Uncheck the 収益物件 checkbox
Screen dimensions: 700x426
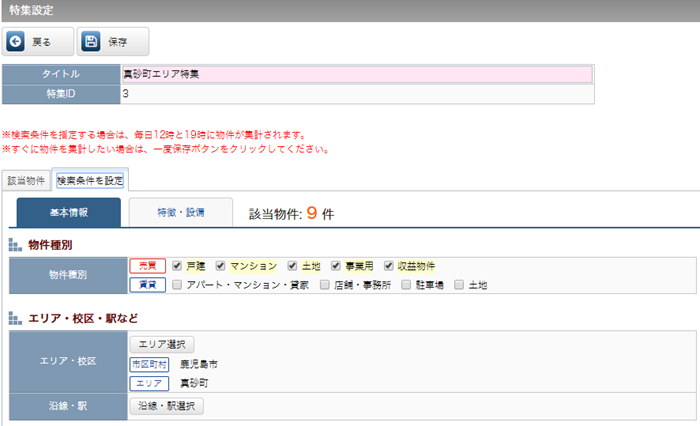tap(388, 266)
